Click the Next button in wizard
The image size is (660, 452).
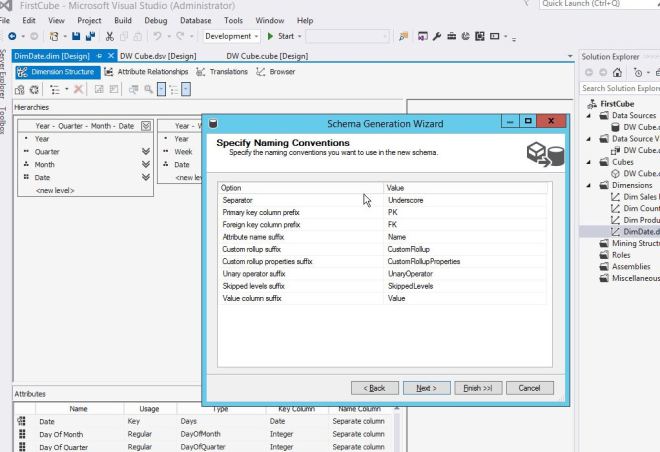426,388
